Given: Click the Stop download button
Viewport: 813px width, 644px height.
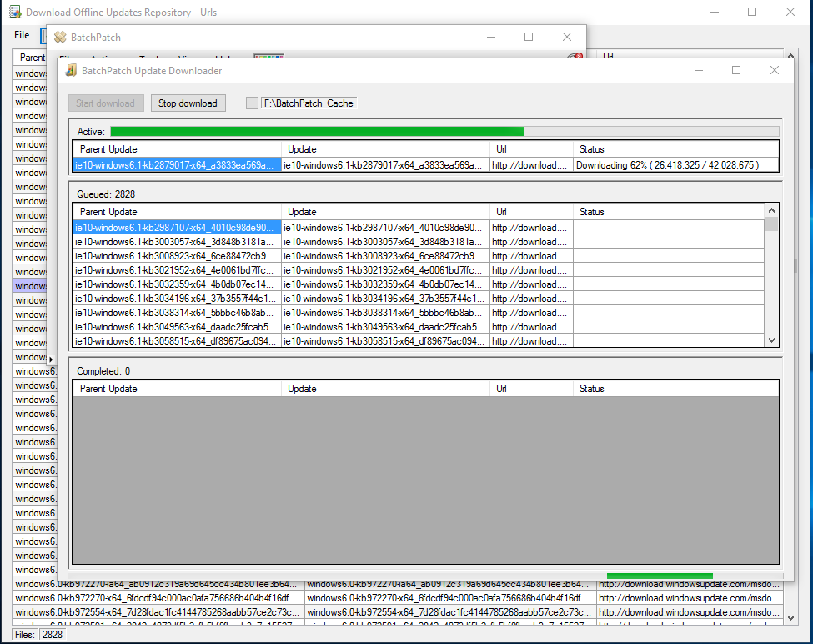Looking at the screenshot, I should (x=188, y=103).
